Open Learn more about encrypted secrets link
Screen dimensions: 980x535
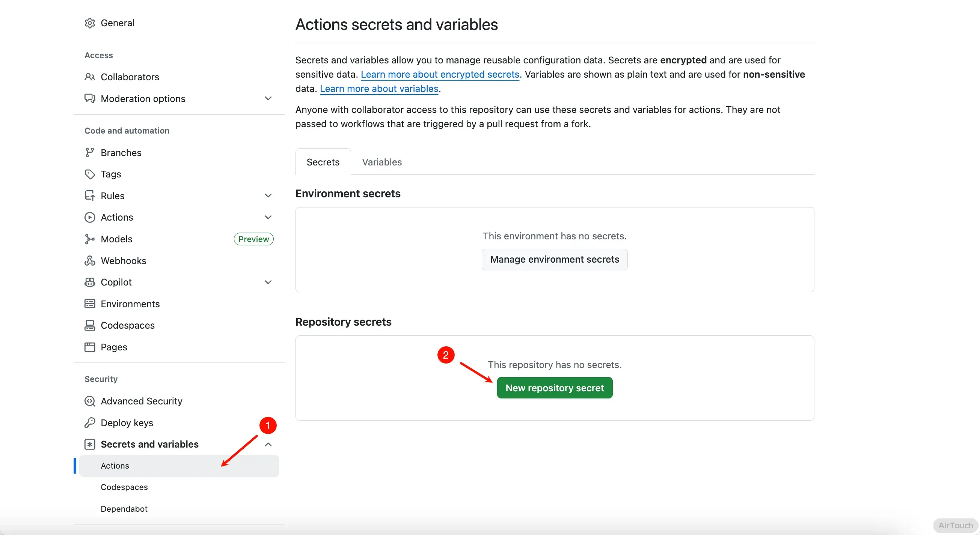click(x=440, y=75)
